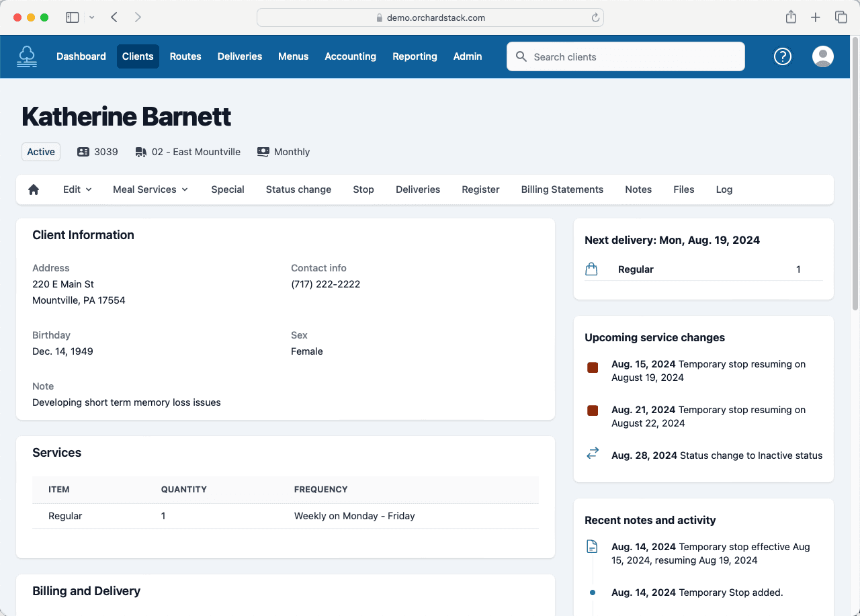
Task: Open the user profile avatar menu
Action: coord(822,56)
